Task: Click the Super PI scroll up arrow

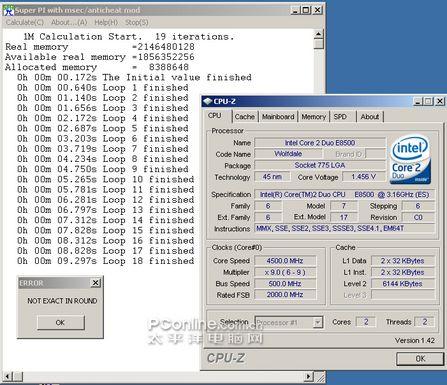Action: click(319, 34)
